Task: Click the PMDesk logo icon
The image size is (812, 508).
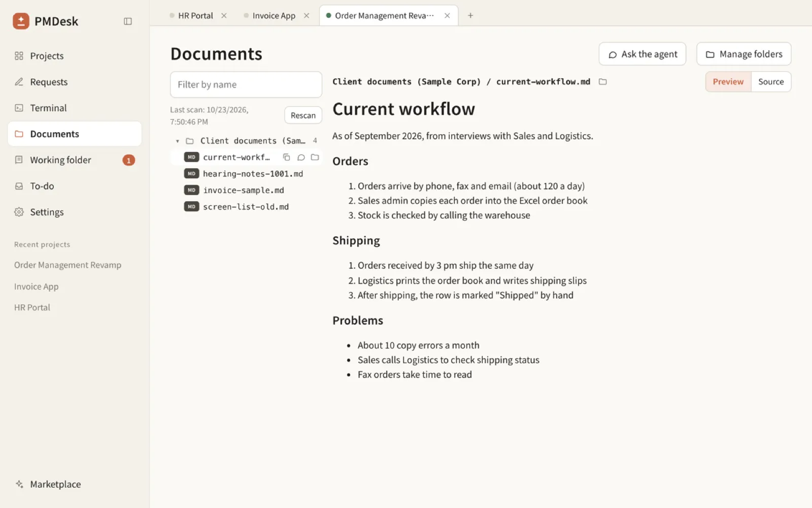Action: 21,21
